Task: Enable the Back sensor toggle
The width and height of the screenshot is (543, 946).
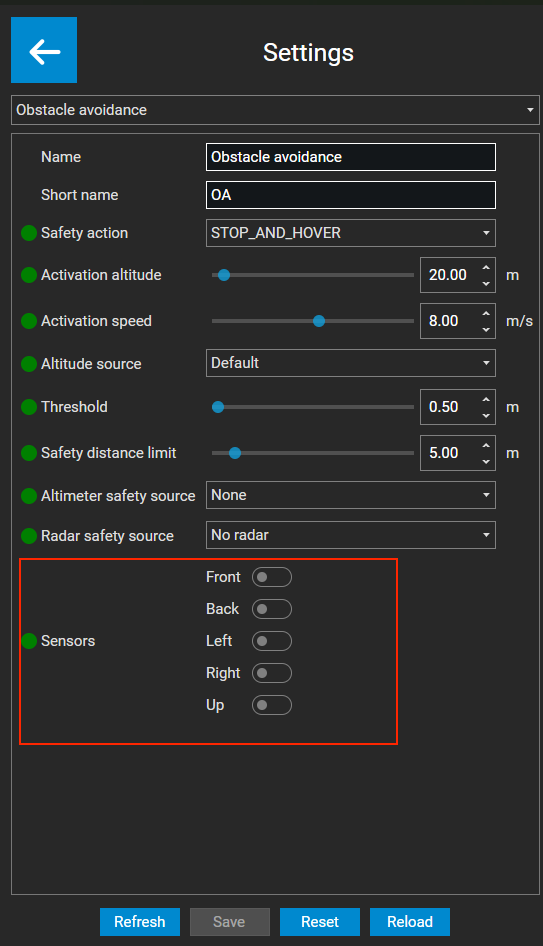Action: 272,609
